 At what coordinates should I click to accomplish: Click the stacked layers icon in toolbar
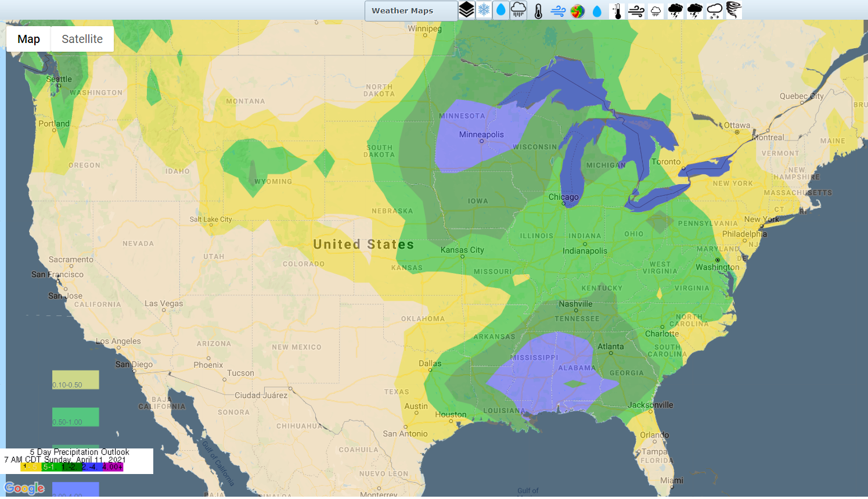click(x=466, y=10)
